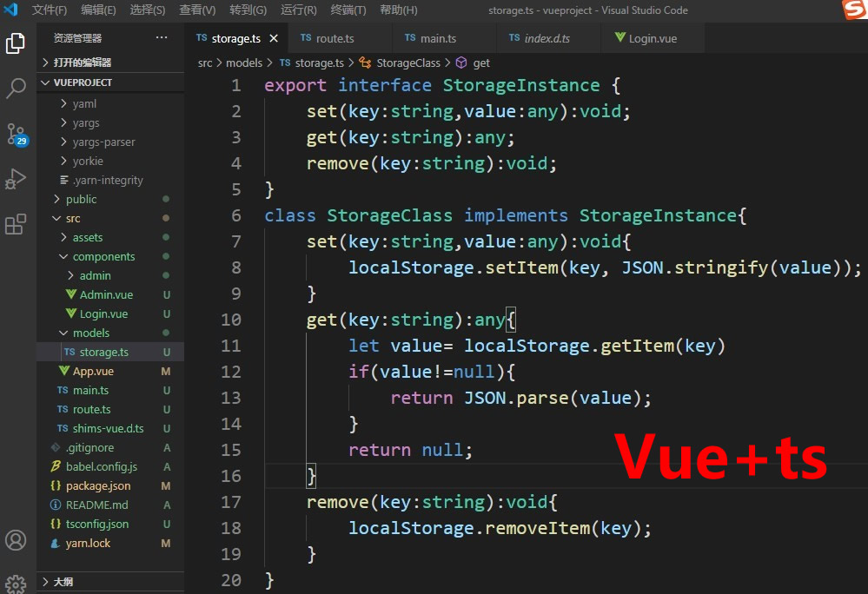Open the 选择(S) menu
This screenshot has width=868, height=594.
(147, 10)
